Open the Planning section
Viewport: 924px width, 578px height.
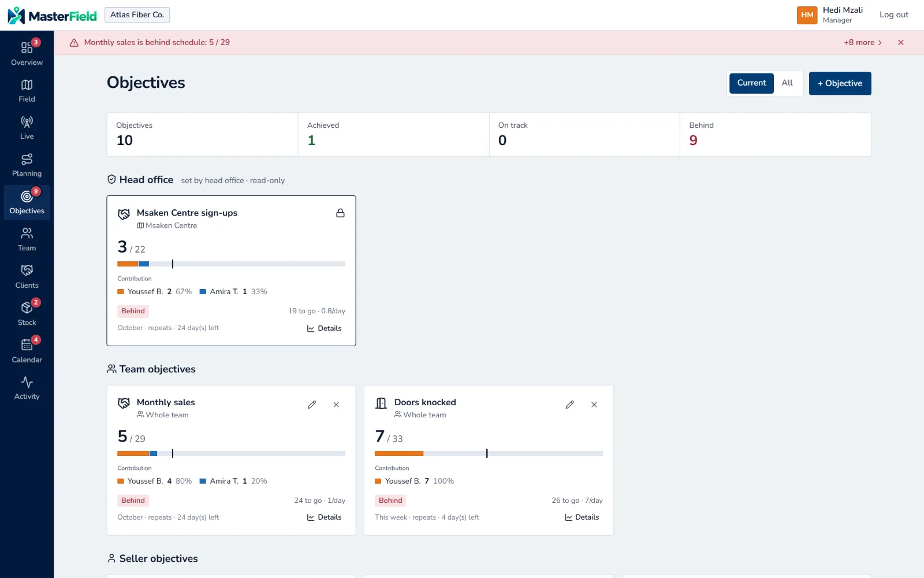[x=27, y=165]
